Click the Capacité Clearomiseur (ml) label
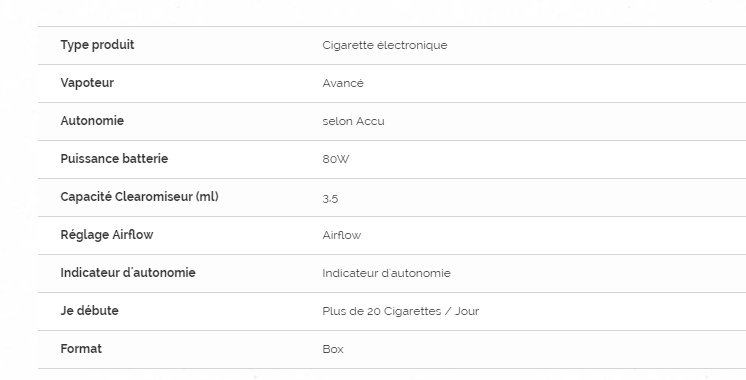Image resolution: width=746 pixels, height=380 pixels. 139,197
